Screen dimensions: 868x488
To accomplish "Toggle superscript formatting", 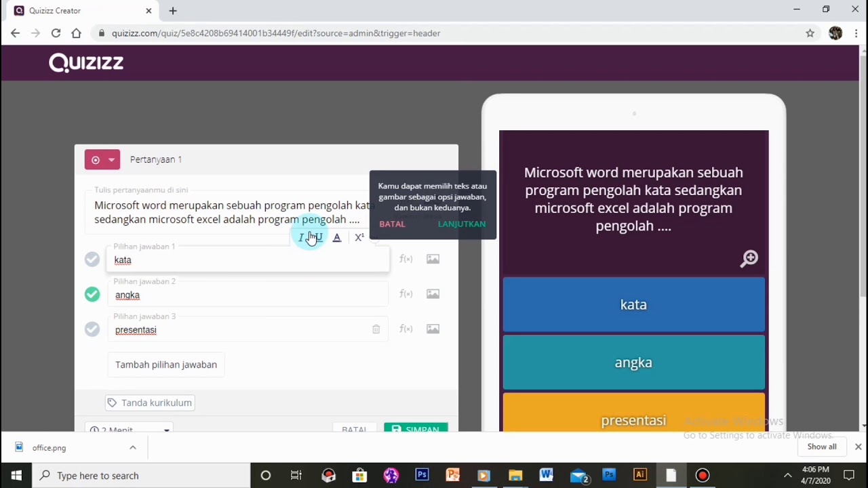I will coord(359,237).
